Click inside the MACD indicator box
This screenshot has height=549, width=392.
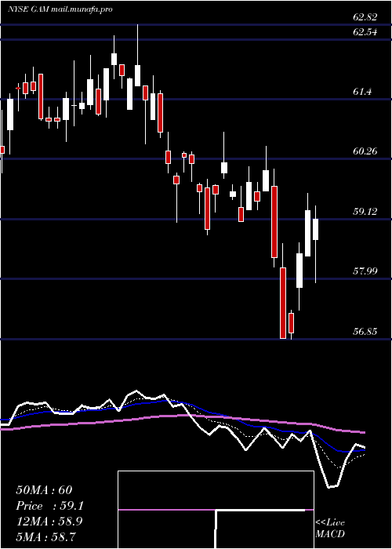click(216, 510)
